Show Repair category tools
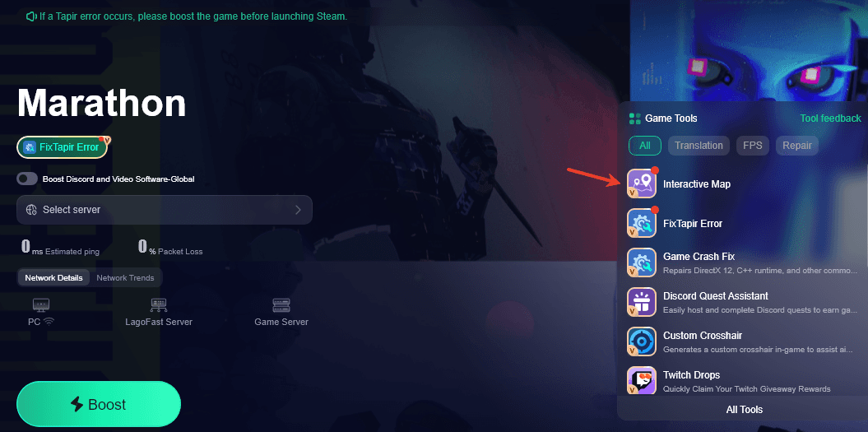The width and height of the screenshot is (868, 432). [796, 146]
